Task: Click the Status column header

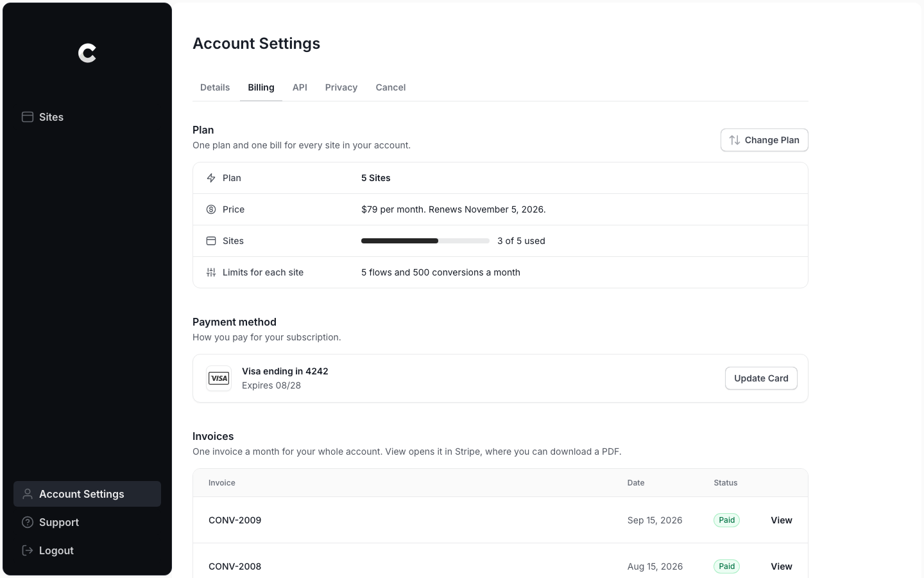Action: pos(726,483)
